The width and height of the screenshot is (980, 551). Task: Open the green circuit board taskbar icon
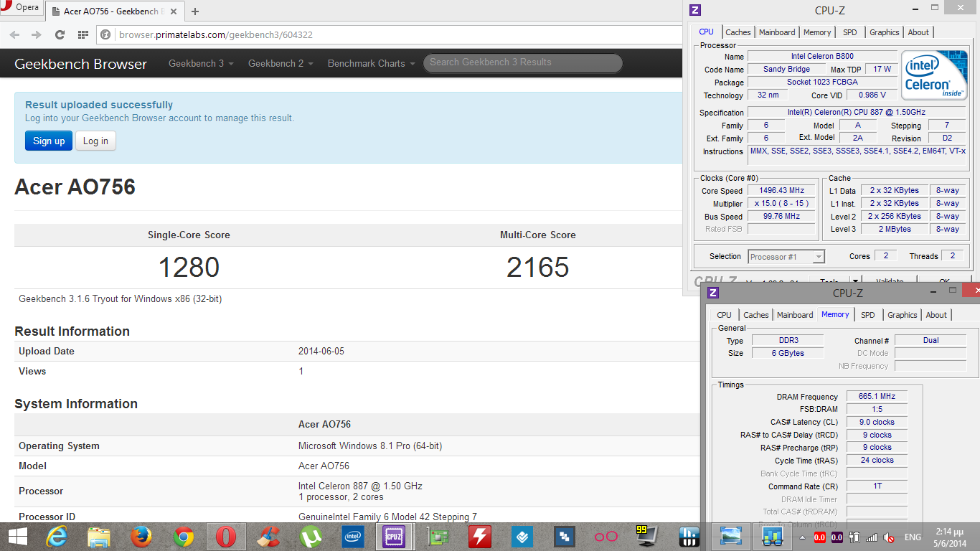437,536
